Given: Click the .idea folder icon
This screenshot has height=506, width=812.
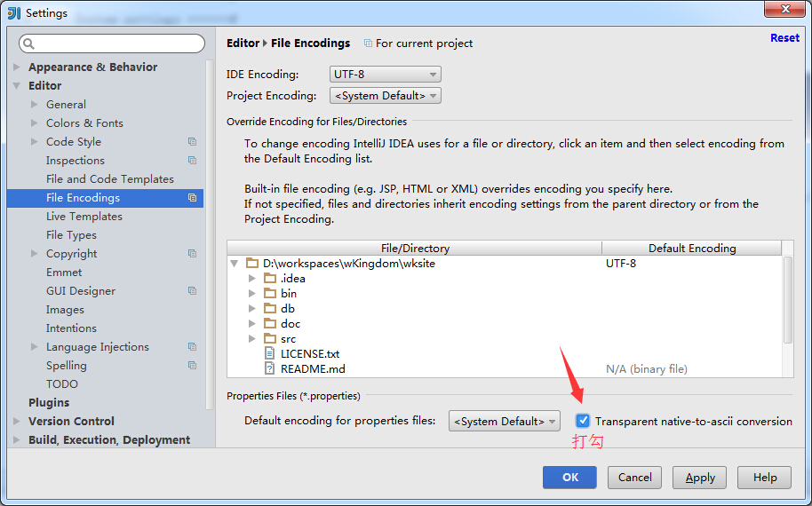Looking at the screenshot, I should coord(270,278).
